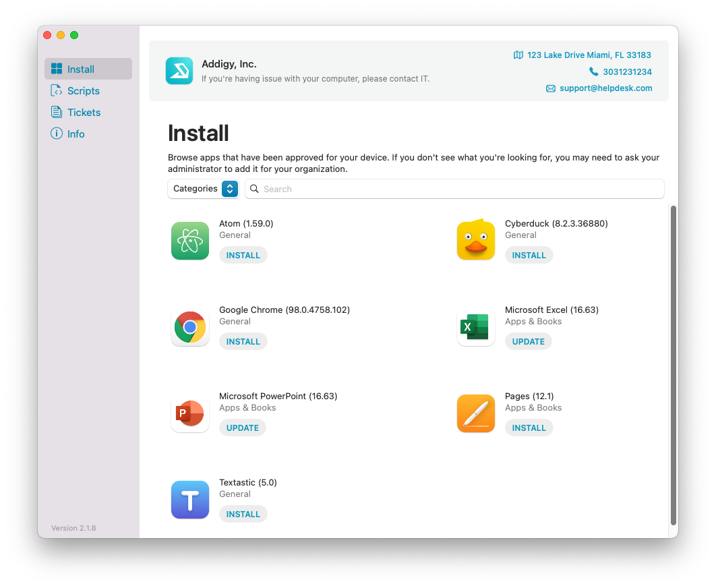This screenshot has height=588, width=716.
Task: Focus the Search input field
Action: click(454, 189)
